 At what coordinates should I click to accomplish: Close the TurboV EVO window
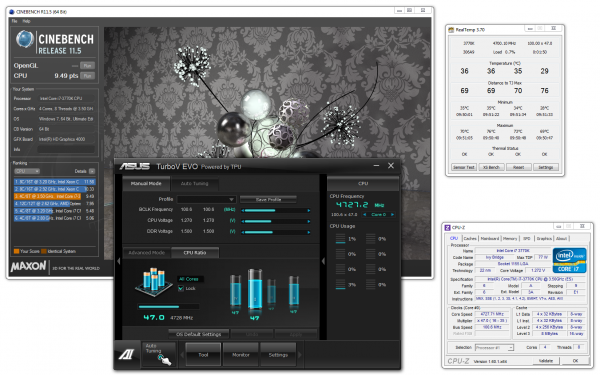[391, 166]
